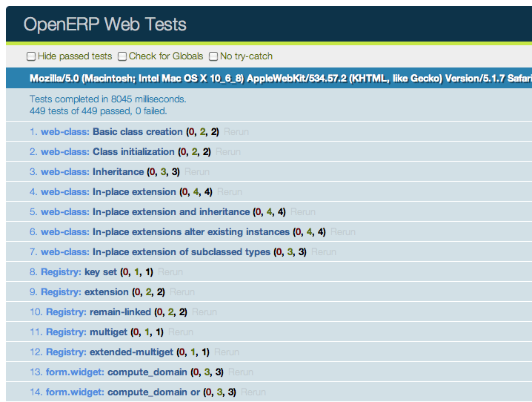Rerun the Registry extension test
Screen dimensions: 532x402
(x=182, y=292)
